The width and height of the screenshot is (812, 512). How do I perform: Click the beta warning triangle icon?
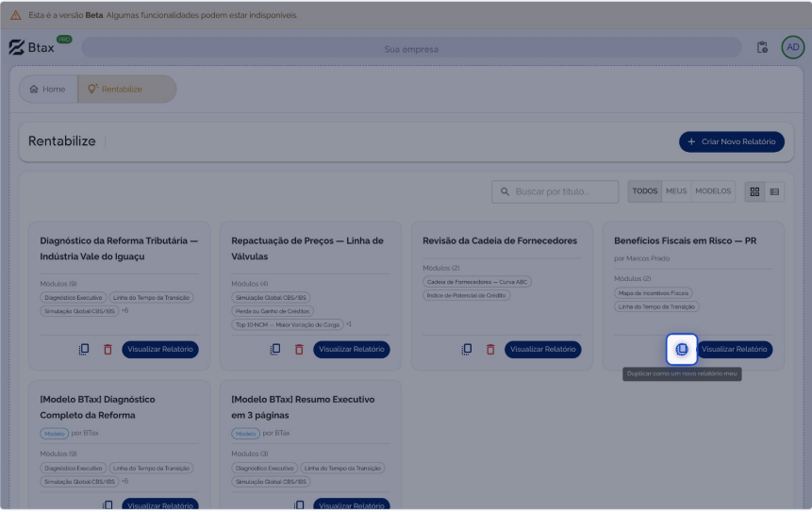pyautogui.click(x=16, y=15)
